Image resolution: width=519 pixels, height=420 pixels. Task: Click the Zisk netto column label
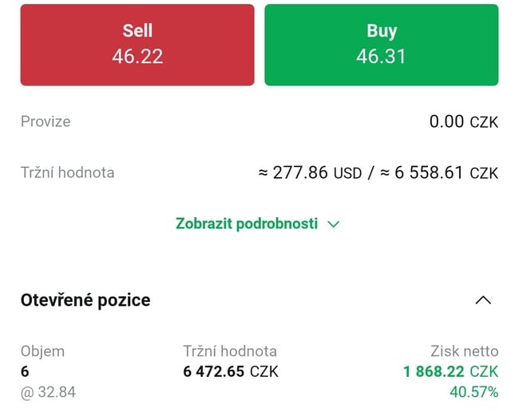pos(464,351)
